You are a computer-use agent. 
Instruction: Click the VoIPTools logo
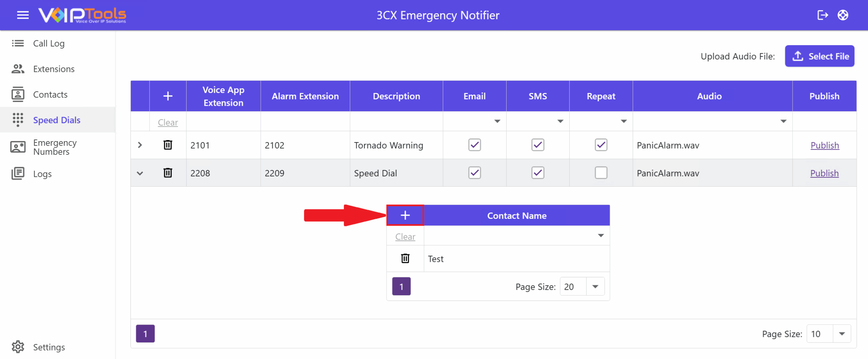point(82,15)
